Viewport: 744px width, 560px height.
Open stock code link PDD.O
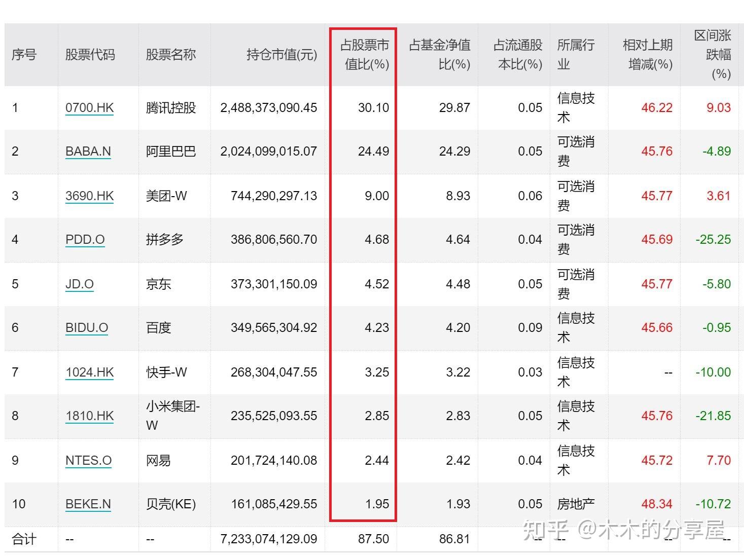click(85, 239)
